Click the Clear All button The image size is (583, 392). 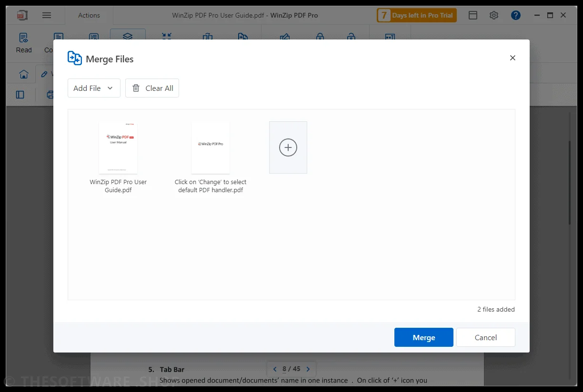152,88
